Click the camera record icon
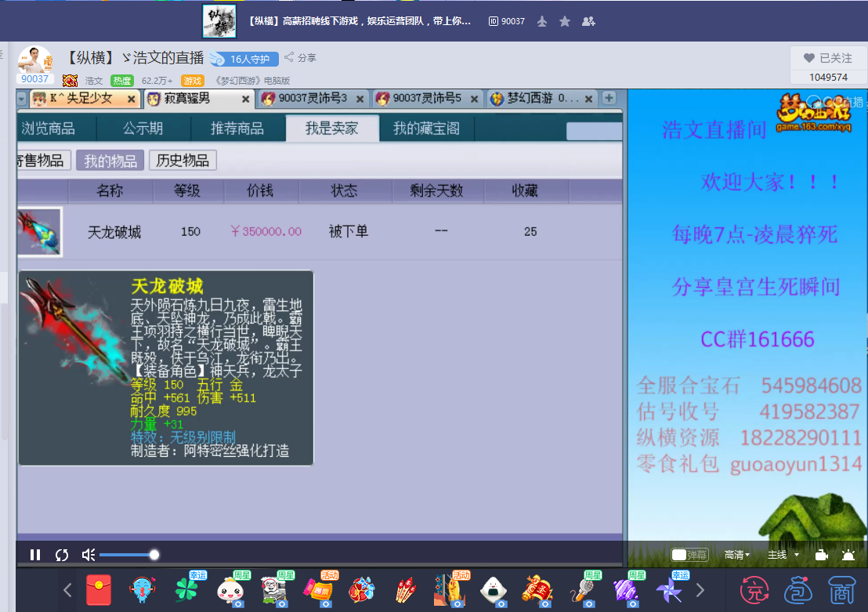 pyautogui.click(x=822, y=554)
